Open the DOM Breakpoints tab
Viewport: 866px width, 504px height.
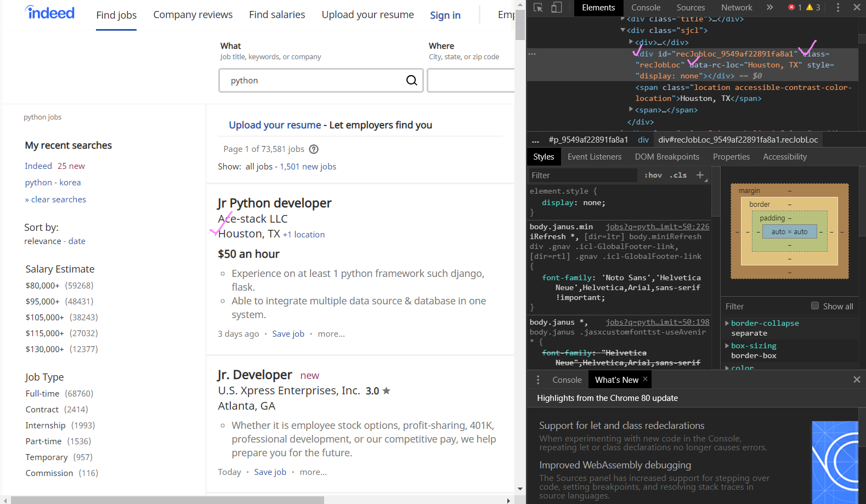(667, 157)
